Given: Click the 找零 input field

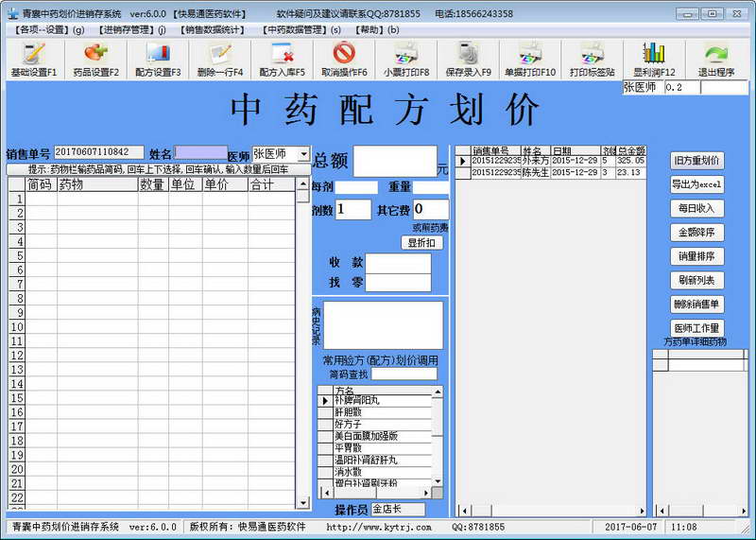Looking at the screenshot, I should [398, 283].
